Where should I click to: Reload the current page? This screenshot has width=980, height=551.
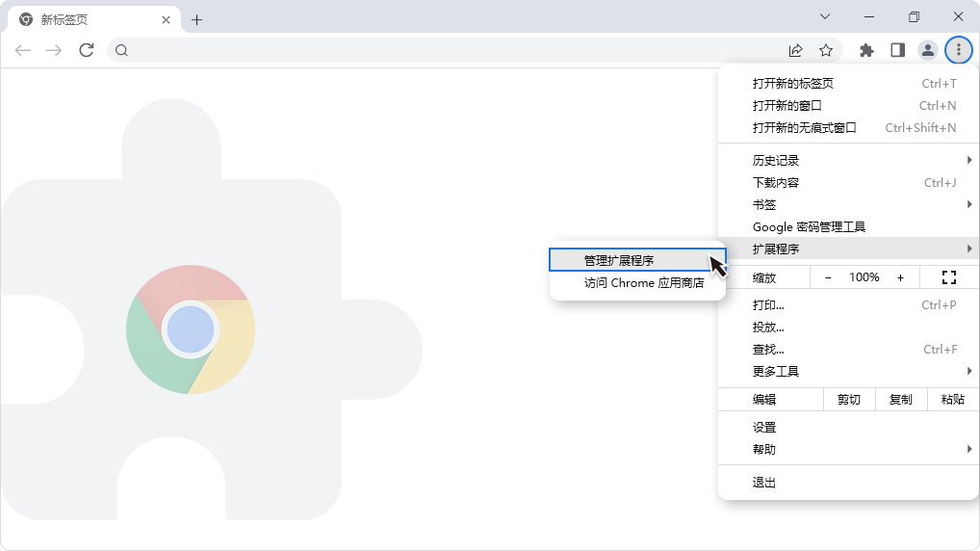(87, 50)
